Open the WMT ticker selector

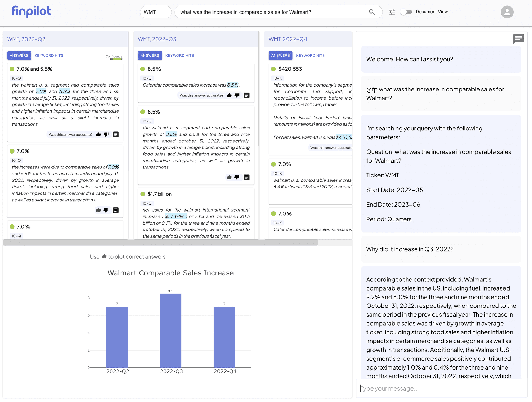click(x=155, y=12)
